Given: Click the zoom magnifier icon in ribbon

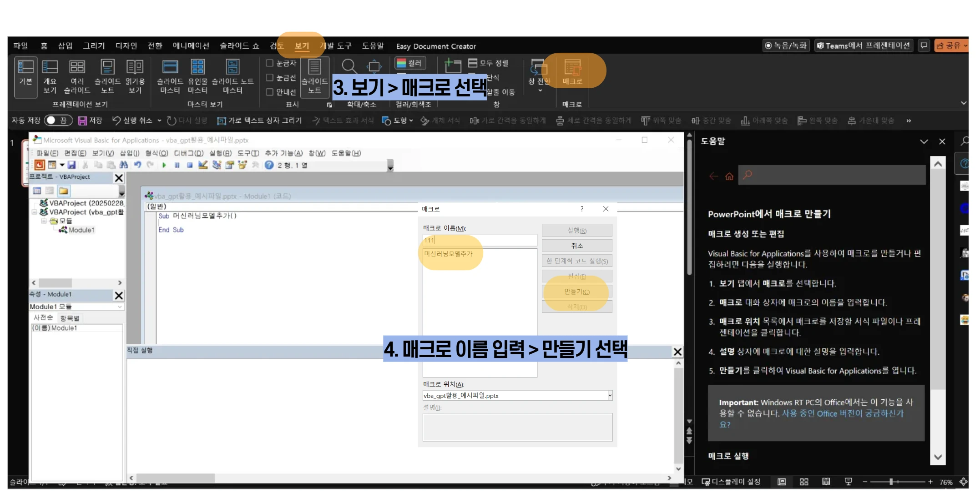Looking at the screenshot, I should (349, 67).
